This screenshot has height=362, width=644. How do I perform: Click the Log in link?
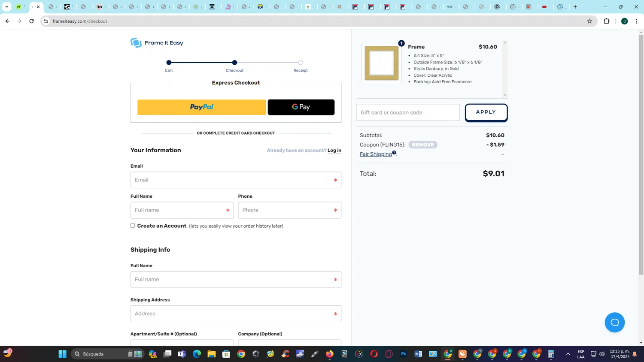point(334,150)
